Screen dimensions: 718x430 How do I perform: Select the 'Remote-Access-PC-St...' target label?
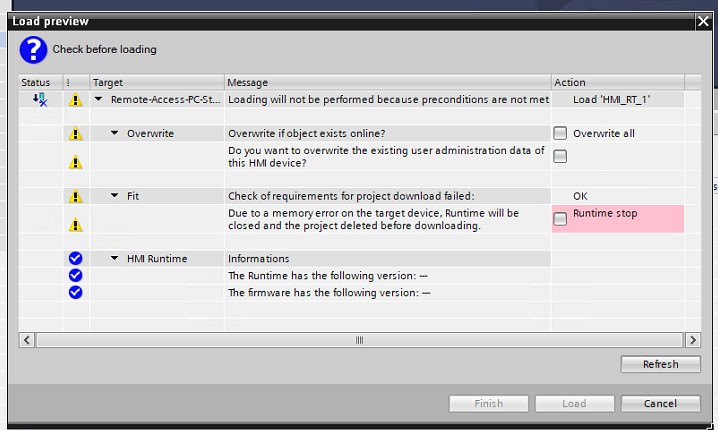[165, 99]
